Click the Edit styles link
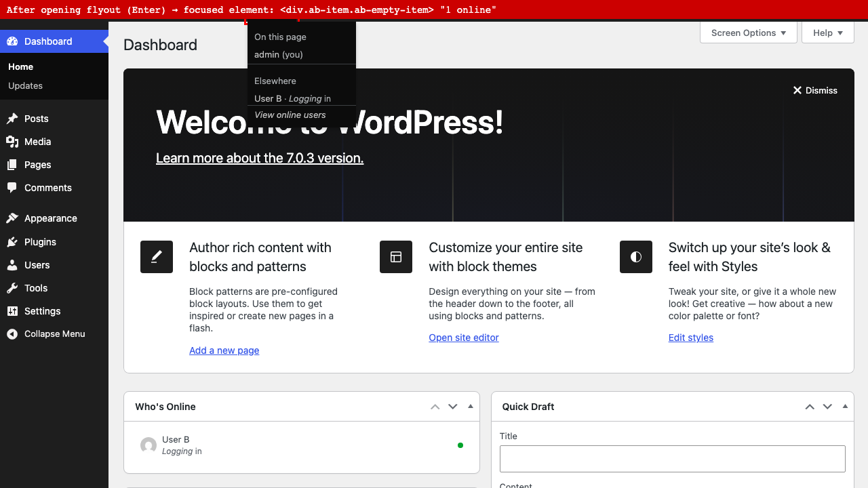 pos(691,338)
